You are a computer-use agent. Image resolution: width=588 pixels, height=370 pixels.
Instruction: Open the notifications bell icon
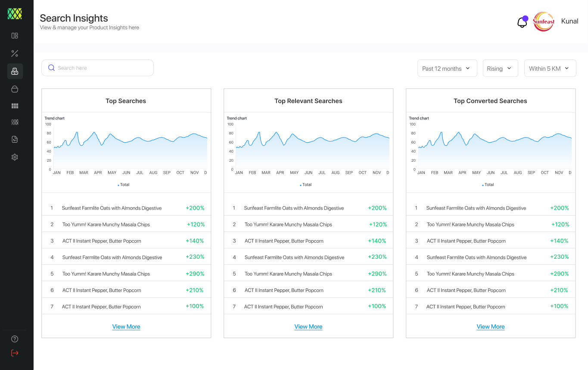click(x=522, y=22)
